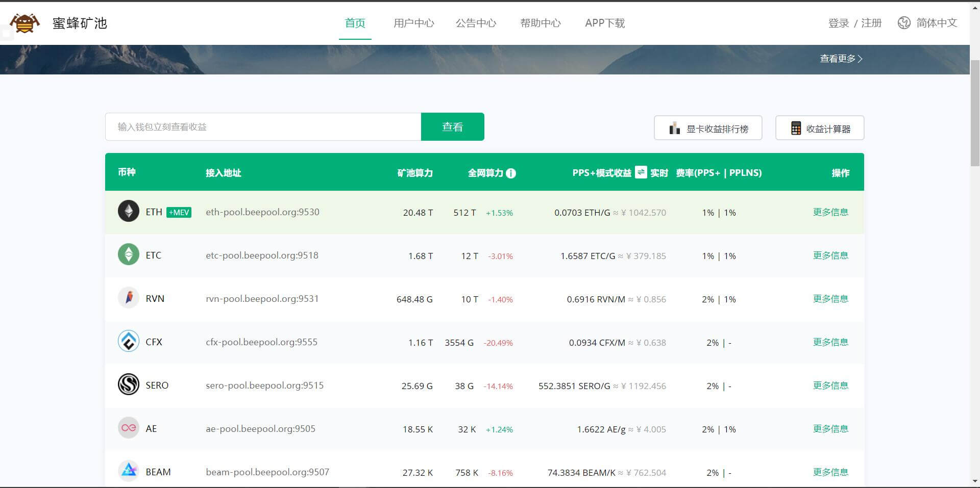Open the 公告中心 menu item

[476, 23]
